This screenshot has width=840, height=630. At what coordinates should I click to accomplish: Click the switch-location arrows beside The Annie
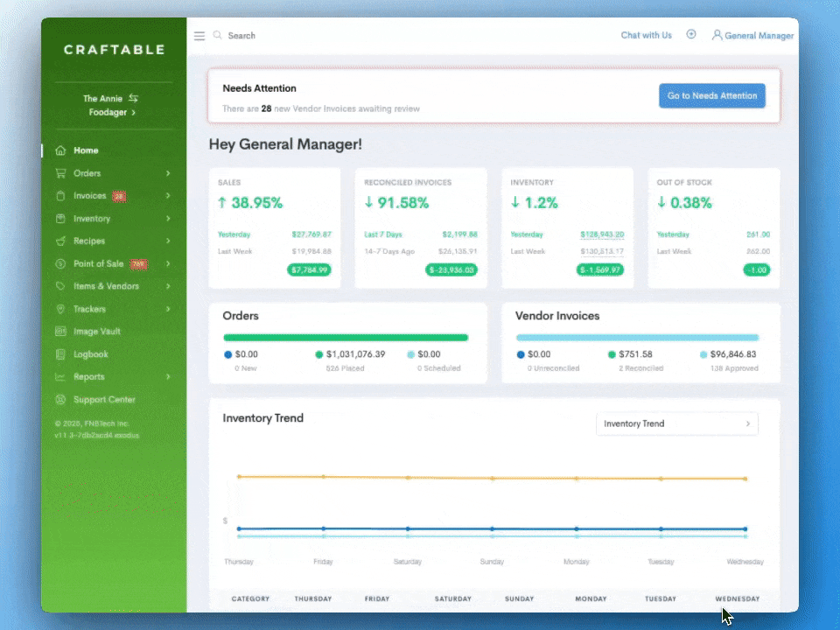tap(133, 98)
